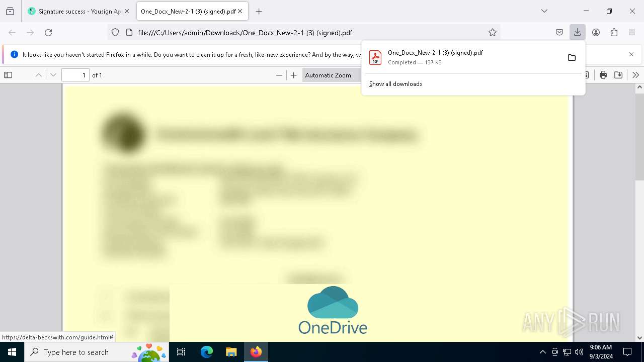The width and height of the screenshot is (644, 362).
Task: Print the PDF document
Action: point(603,75)
